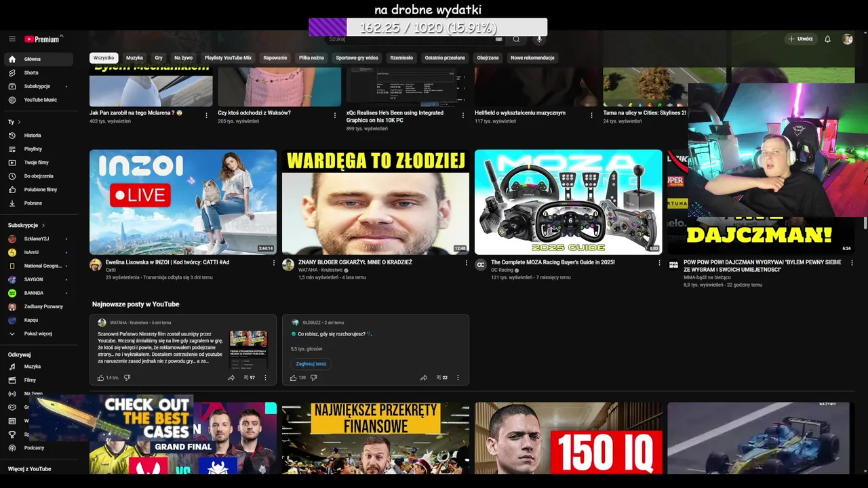Click Zagłosuj teraz on poll
The width and height of the screenshot is (868, 488).
point(311,364)
